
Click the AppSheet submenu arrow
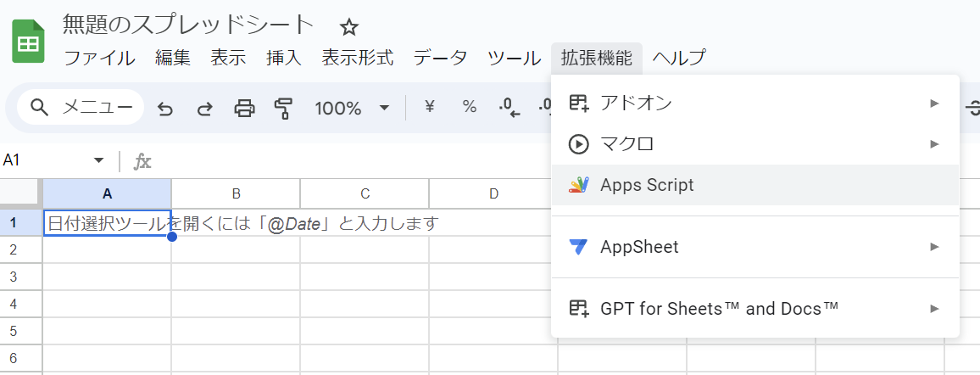(x=934, y=246)
